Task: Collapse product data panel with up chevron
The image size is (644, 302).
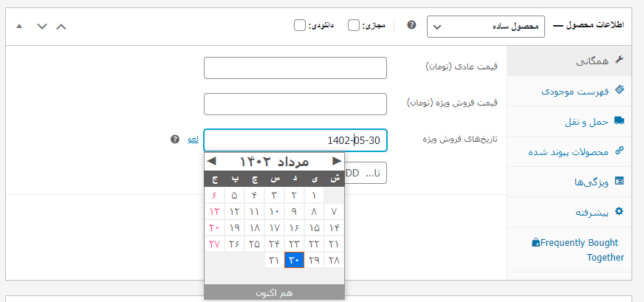Action: 61,27
